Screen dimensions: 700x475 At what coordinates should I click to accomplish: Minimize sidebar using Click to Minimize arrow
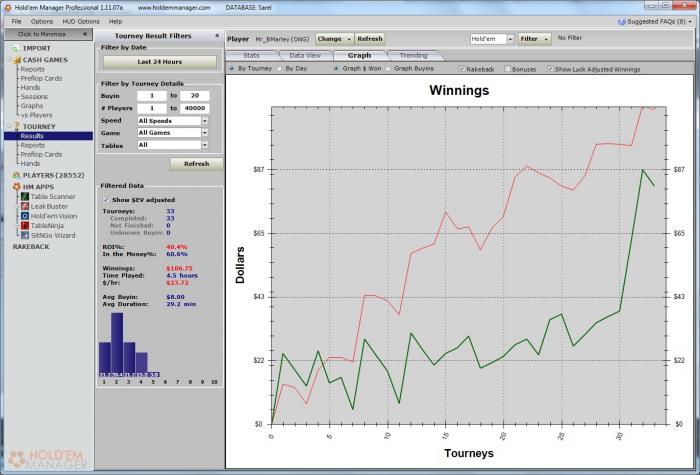click(x=85, y=34)
